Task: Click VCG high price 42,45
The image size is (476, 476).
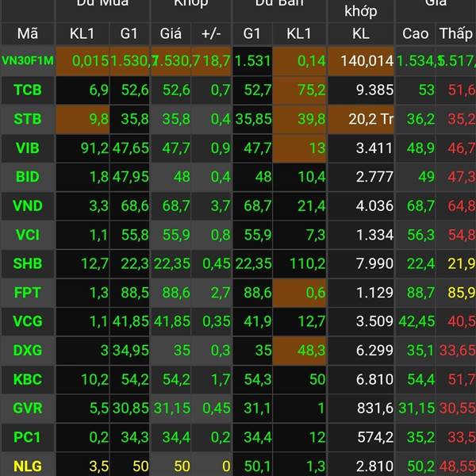Action: tap(416, 321)
